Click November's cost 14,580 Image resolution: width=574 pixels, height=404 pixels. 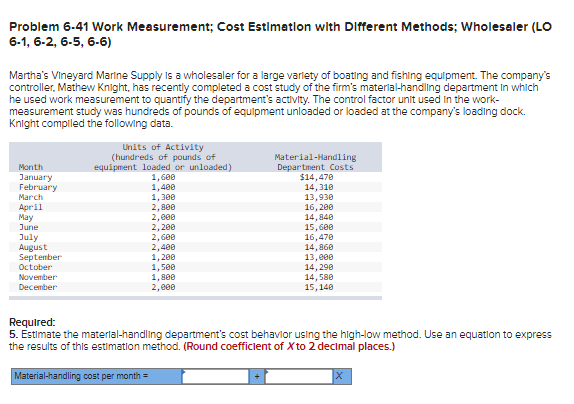tap(319, 277)
